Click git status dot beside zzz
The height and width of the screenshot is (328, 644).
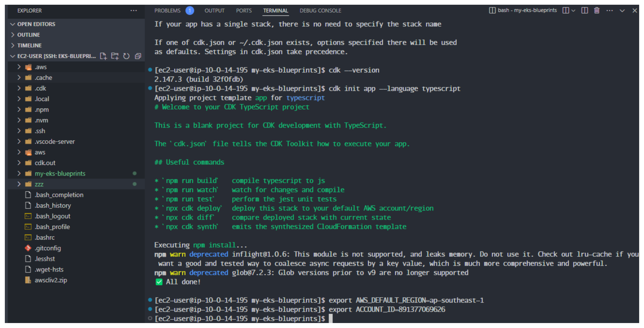click(134, 184)
